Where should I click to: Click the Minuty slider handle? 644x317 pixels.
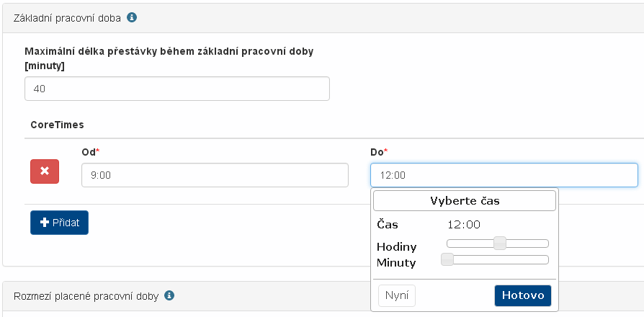tap(447, 259)
